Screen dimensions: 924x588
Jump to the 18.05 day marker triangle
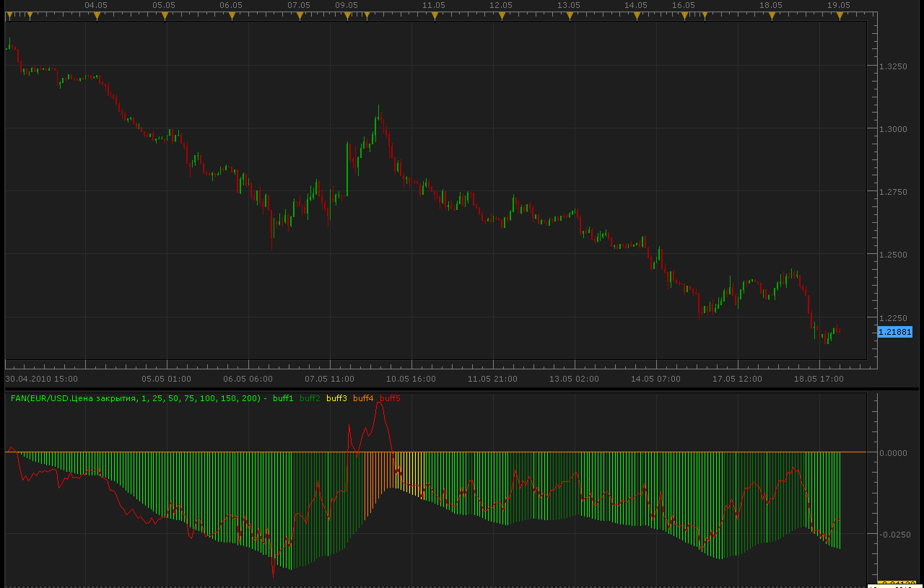pyautogui.click(x=772, y=15)
